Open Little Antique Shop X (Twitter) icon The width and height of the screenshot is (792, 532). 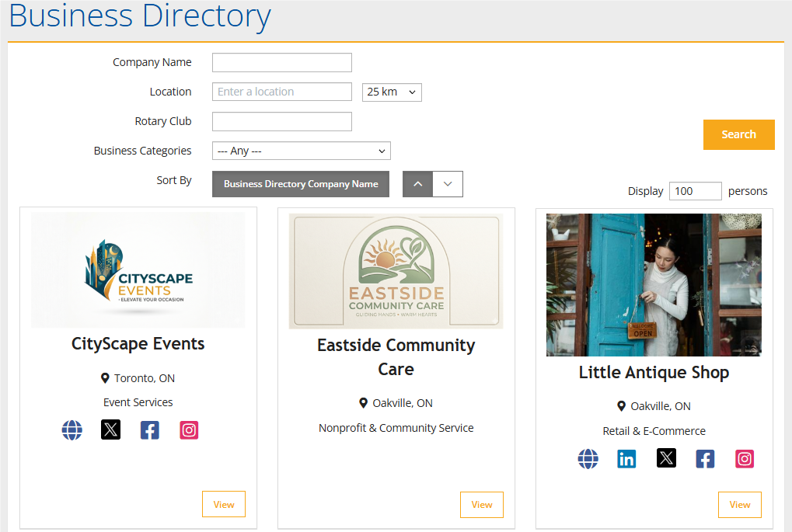point(666,457)
